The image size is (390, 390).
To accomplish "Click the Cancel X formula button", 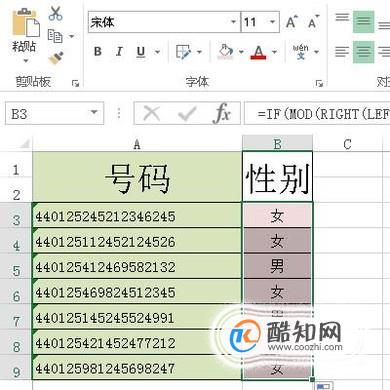I will tap(152, 113).
